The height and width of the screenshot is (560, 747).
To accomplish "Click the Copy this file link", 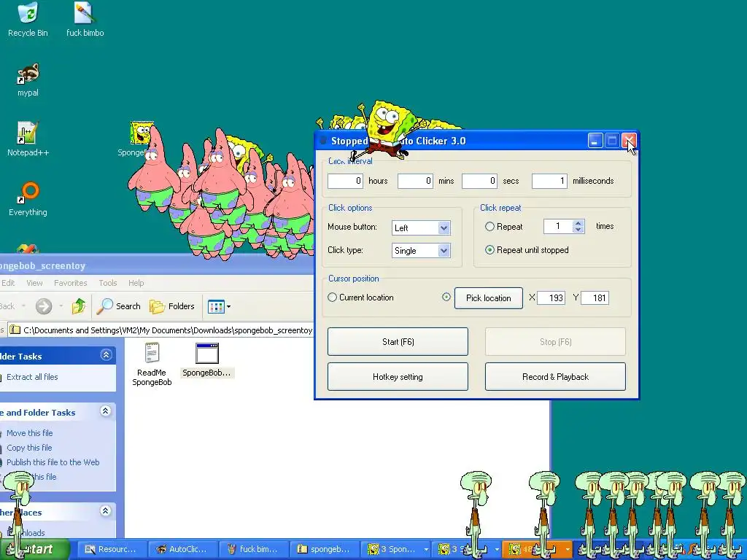I will coord(29,448).
